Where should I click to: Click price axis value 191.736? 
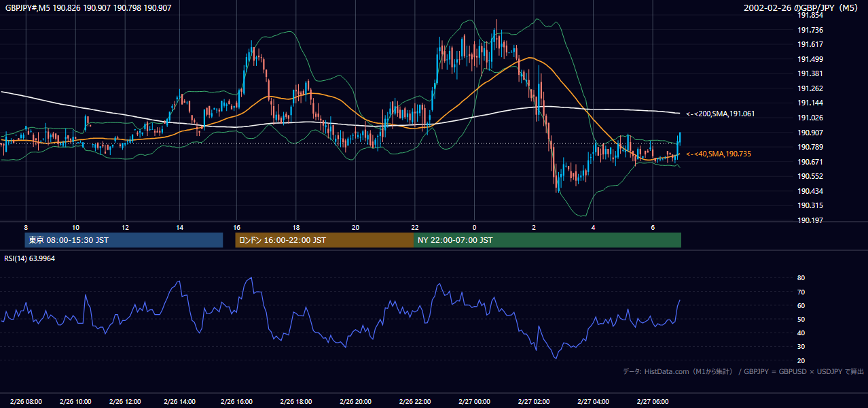pos(810,30)
